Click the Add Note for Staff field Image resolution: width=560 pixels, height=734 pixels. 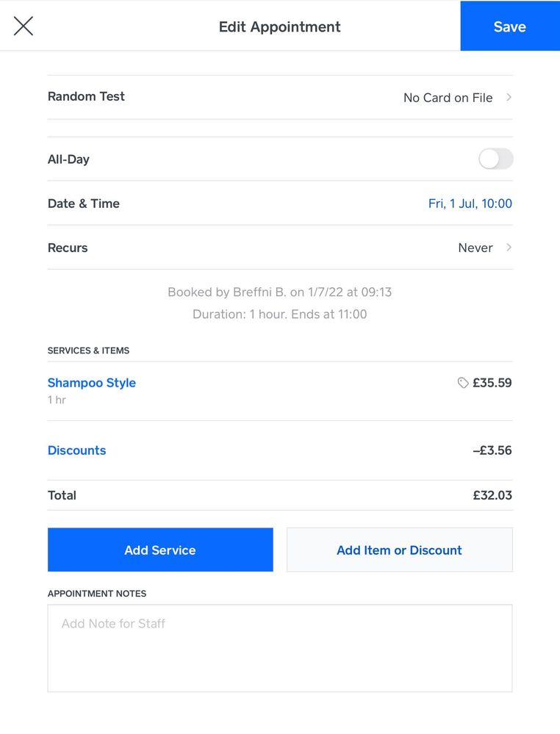(279, 647)
